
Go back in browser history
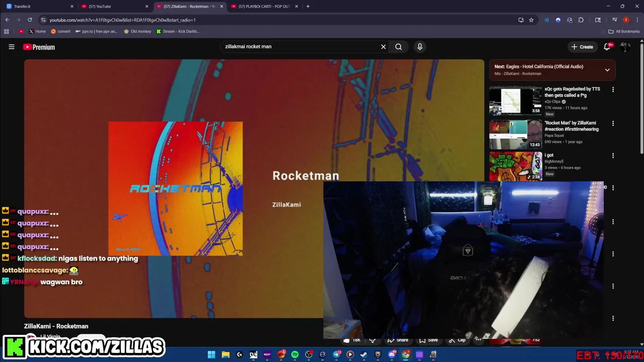point(7,20)
